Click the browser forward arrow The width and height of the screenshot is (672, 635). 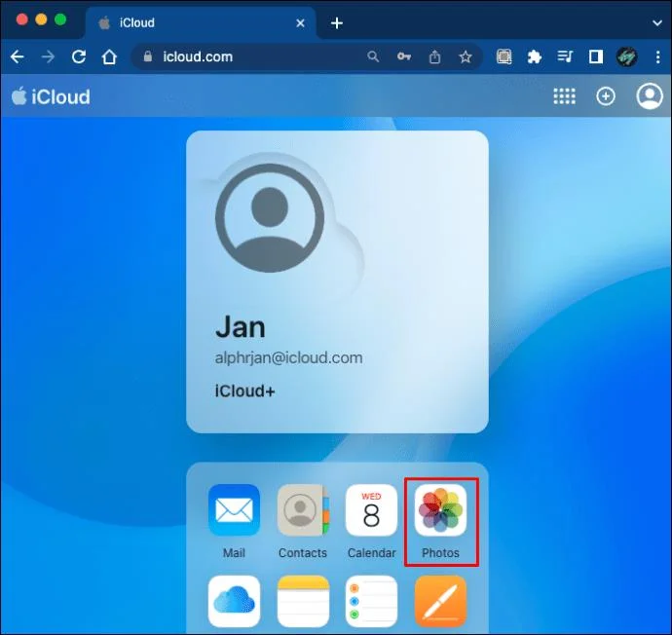pyautogui.click(x=48, y=56)
